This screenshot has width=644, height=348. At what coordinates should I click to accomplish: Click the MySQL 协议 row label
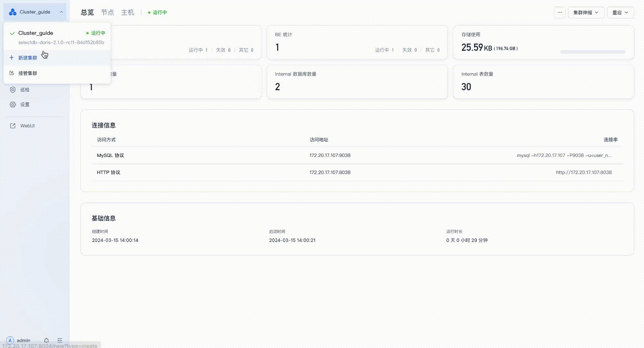tap(110, 155)
